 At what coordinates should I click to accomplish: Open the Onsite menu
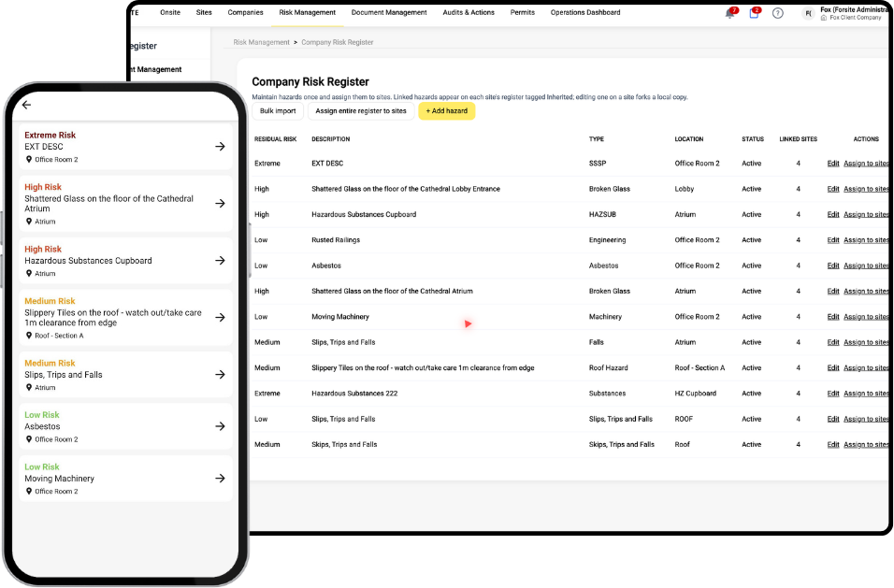[170, 12]
